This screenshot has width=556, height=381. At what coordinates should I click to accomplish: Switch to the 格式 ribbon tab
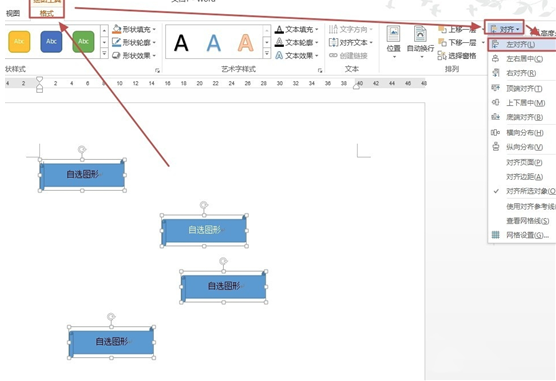46,13
